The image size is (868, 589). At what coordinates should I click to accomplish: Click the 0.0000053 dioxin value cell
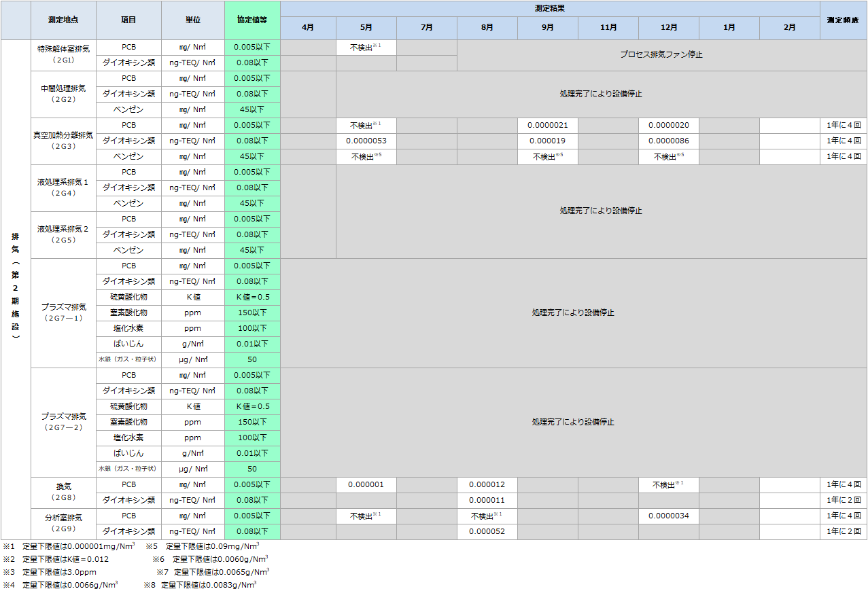pos(366,141)
